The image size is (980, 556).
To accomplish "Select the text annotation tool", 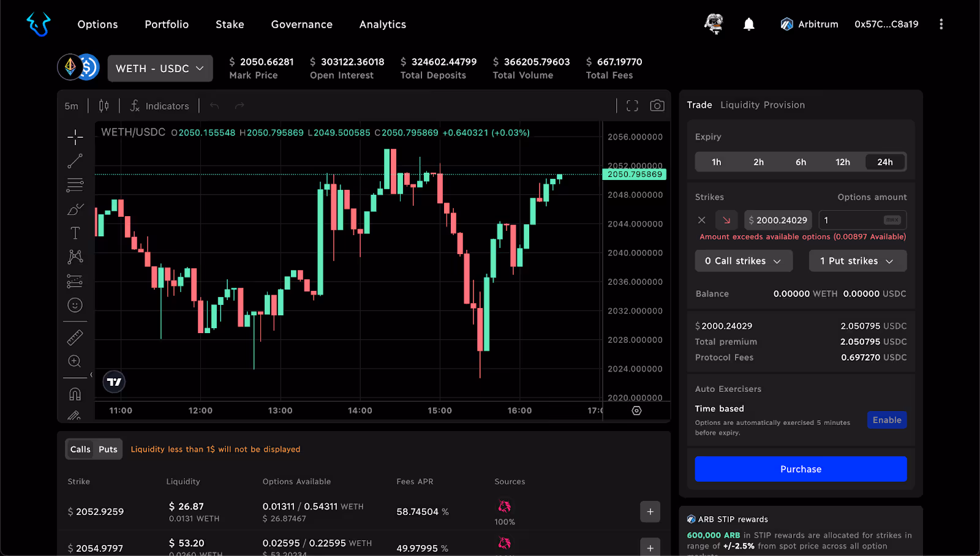I will click(75, 233).
